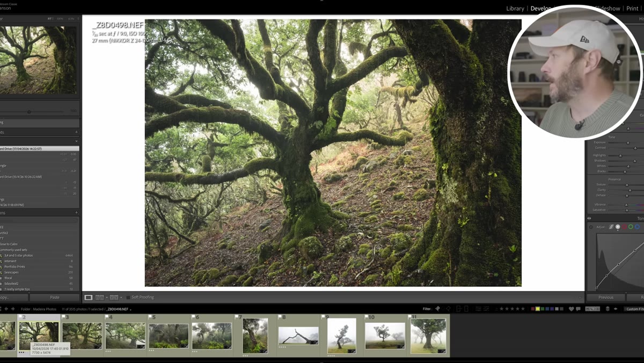Select filmstrip thumbnail number 3
644x363 pixels.
click(82, 336)
